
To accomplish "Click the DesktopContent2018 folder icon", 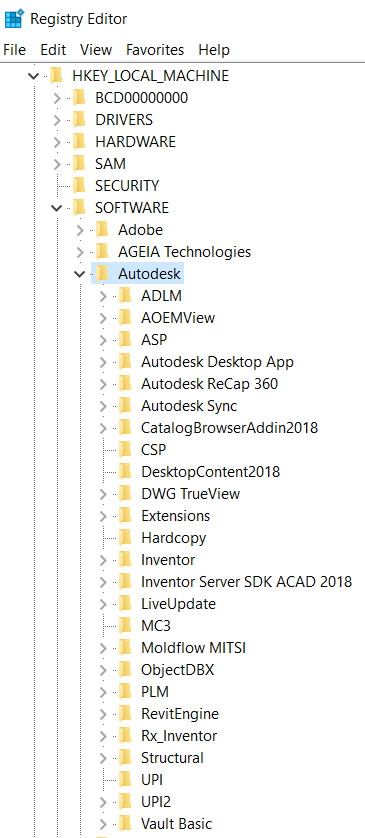I will click(x=125, y=472).
